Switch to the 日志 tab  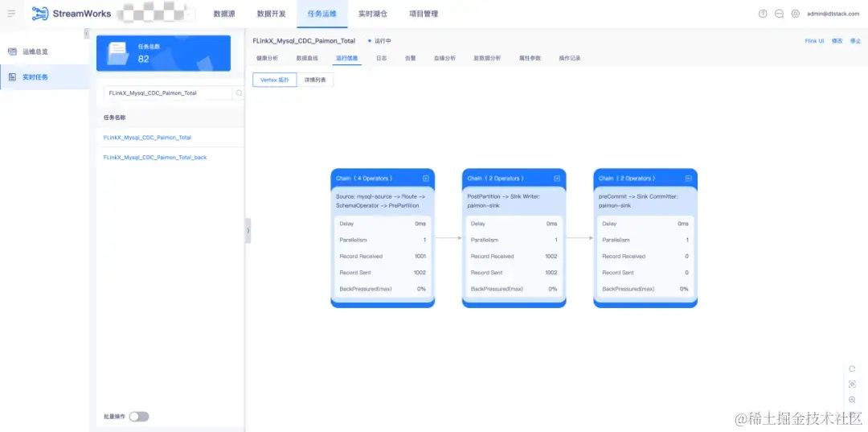tap(382, 58)
